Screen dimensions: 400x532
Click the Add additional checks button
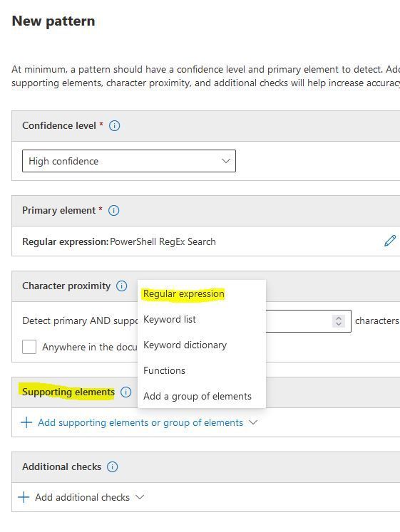click(x=82, y=497)
